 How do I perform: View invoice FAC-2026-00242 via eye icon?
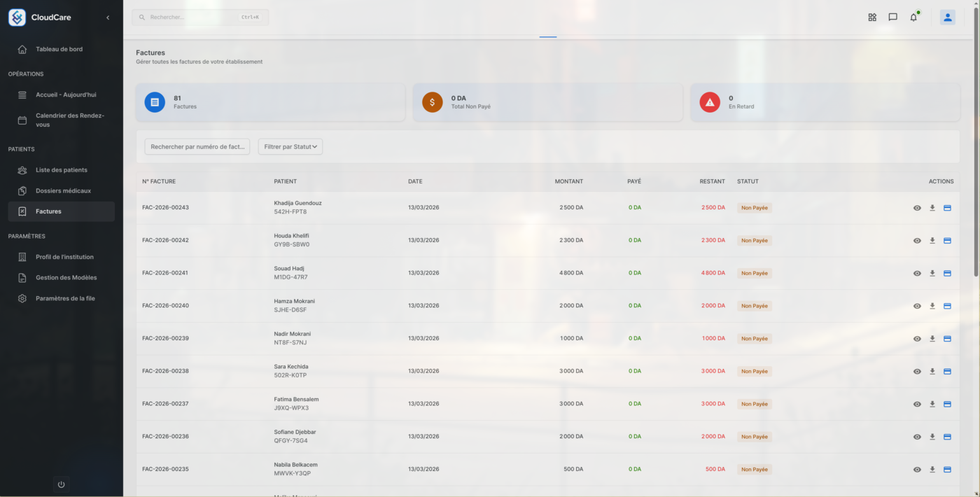tap(917, 241)
